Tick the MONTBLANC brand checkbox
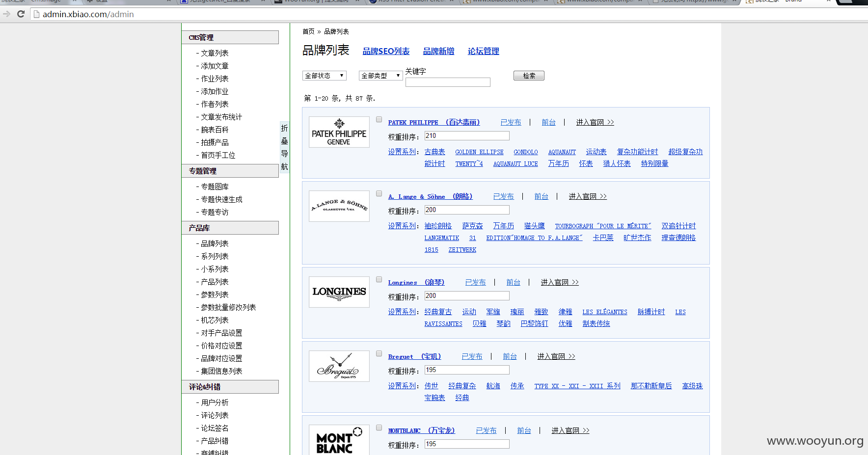 [x=379, y=428]
